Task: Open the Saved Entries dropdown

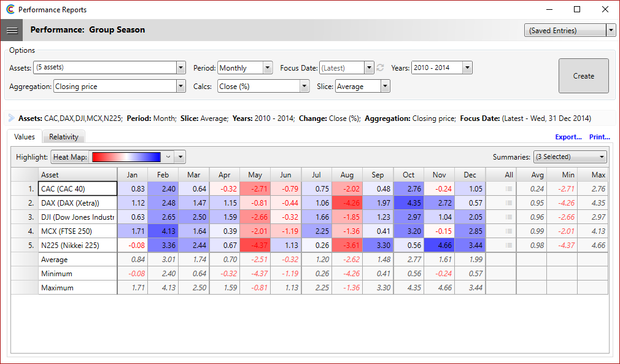Action: point(610,31)
